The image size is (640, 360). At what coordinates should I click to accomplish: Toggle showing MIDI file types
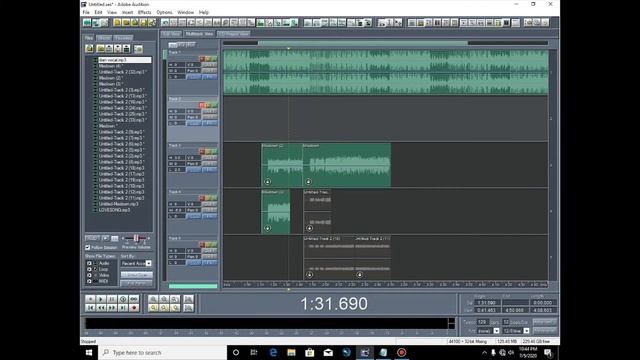point(89,281)
